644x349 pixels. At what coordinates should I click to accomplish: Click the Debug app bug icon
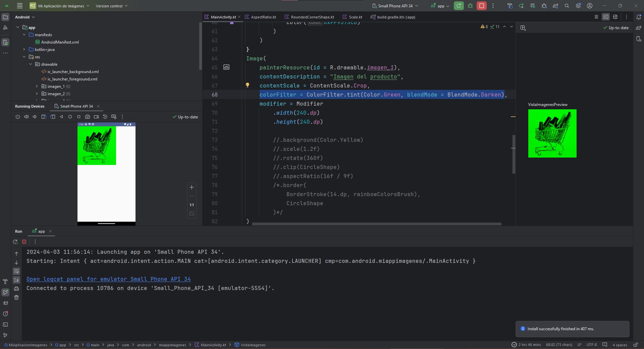470,6
